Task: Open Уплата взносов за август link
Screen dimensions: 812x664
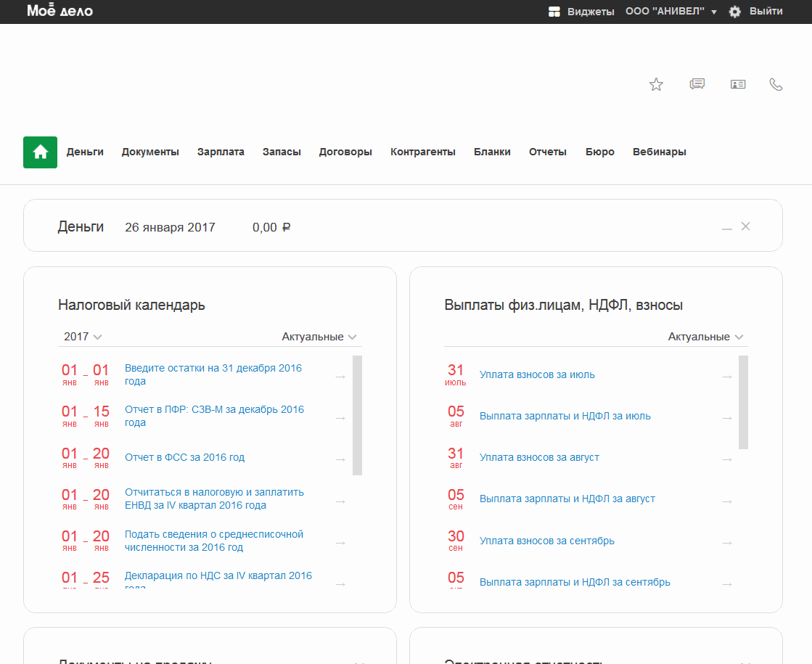Action: (x=539, y=458)
